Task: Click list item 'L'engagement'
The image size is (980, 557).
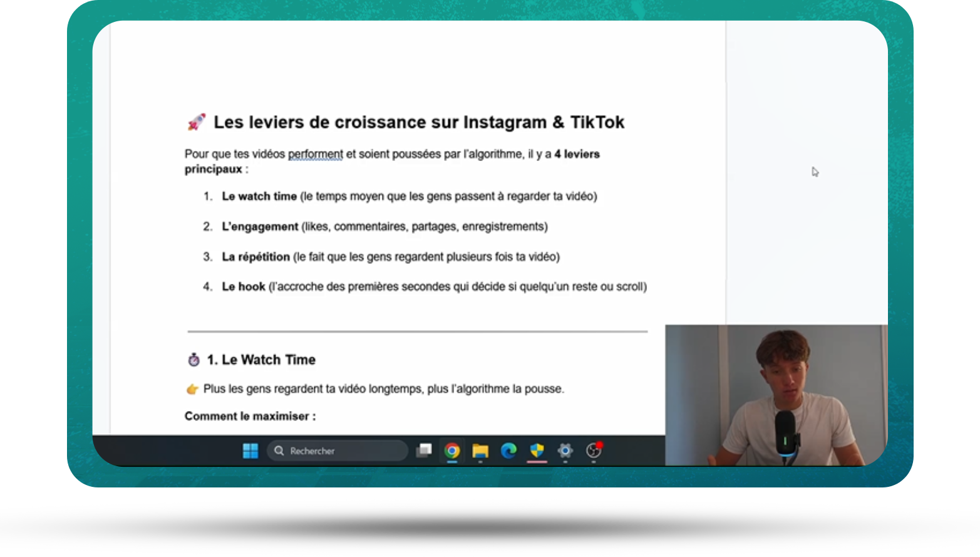Action: [260, 226]
